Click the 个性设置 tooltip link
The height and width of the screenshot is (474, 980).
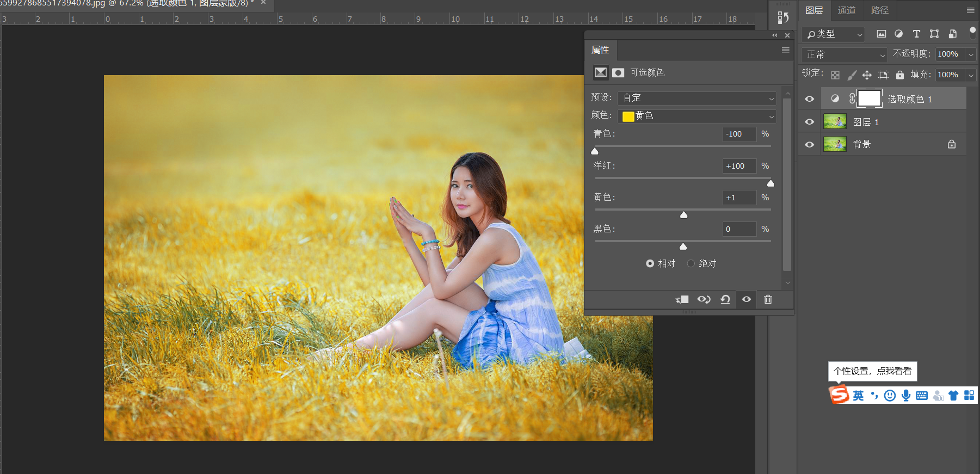click(x=872, y=371)
